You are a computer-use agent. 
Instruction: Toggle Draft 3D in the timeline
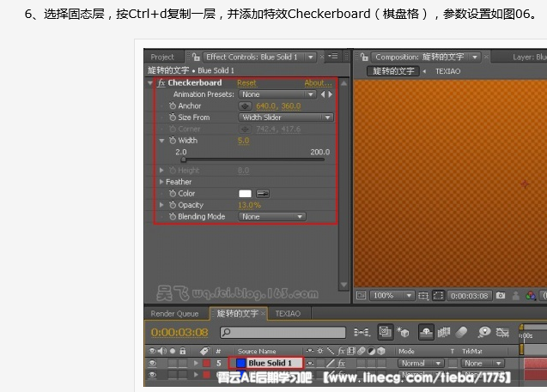403,333
